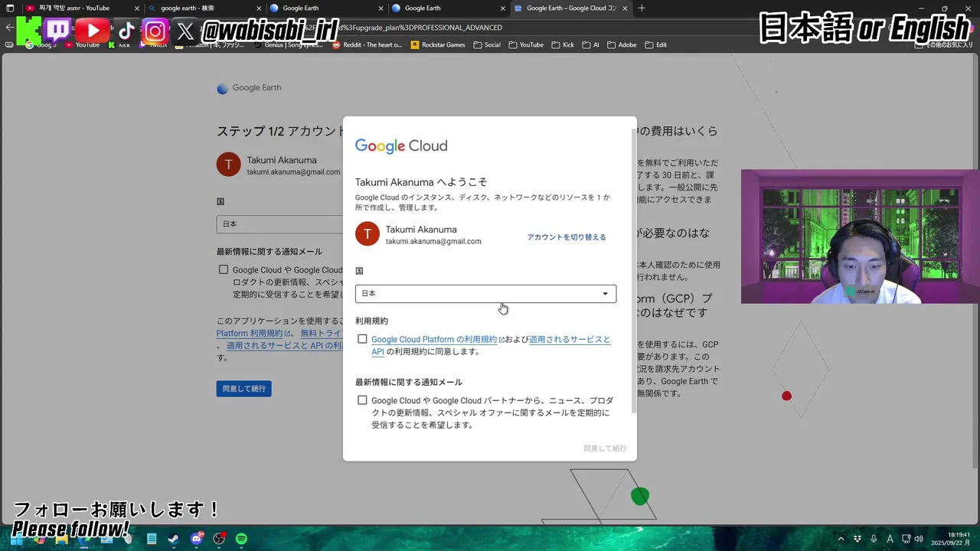Image resolution: width=980 pixels, height=551 pixels.
Task: Check the 最新情報 email notification checkbox in dialog
Action: pyautogui.click(x=362, y=400)
